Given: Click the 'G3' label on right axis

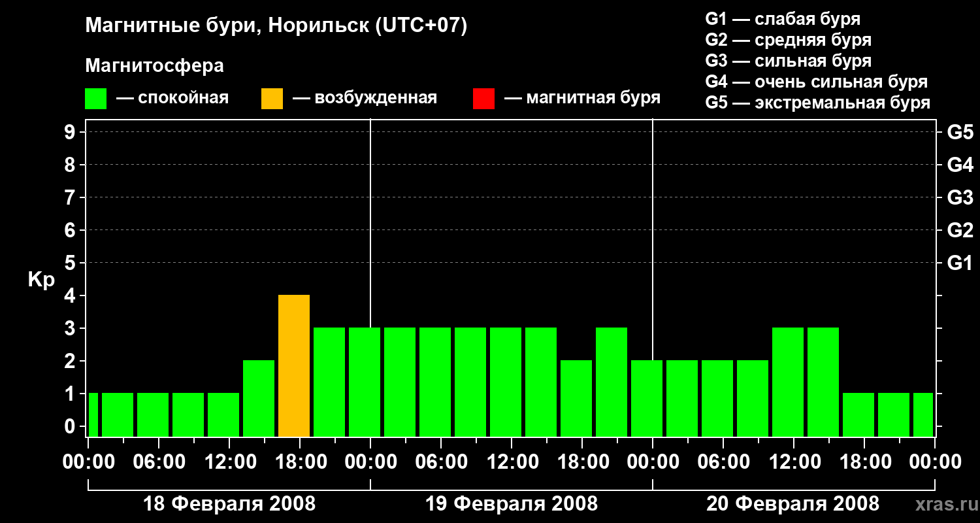Looking at the screenshot, I should [960, 197].
